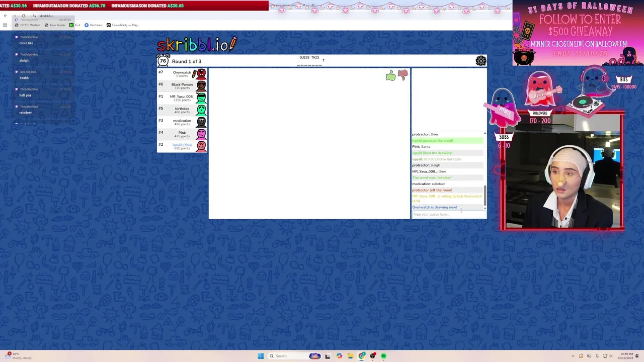644x362 pixels.
Task: Click the Round 1 of 3 label
Action: coord(187,61)
